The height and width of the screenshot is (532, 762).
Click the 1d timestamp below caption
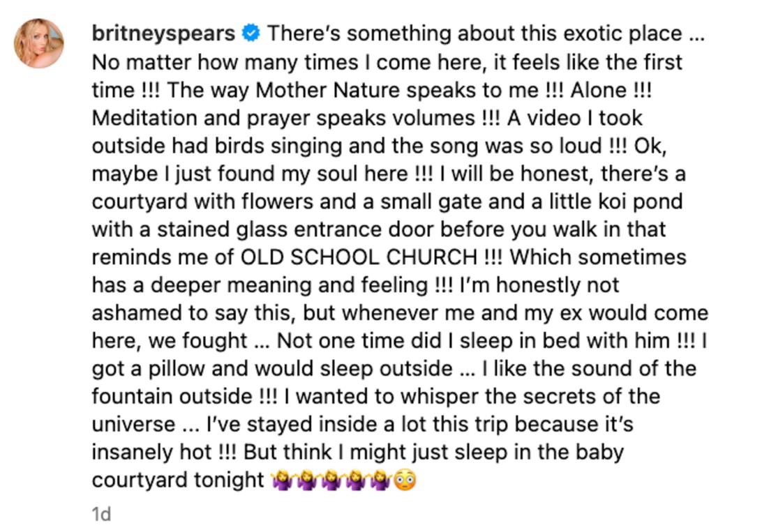[x=102, y=514]
